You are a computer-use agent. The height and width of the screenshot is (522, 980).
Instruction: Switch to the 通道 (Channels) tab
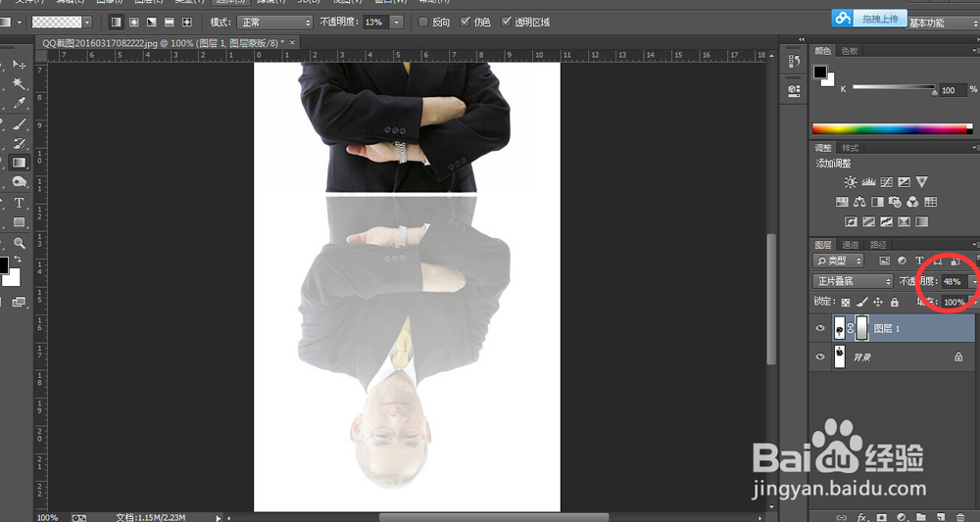click(x=850, y=245)
